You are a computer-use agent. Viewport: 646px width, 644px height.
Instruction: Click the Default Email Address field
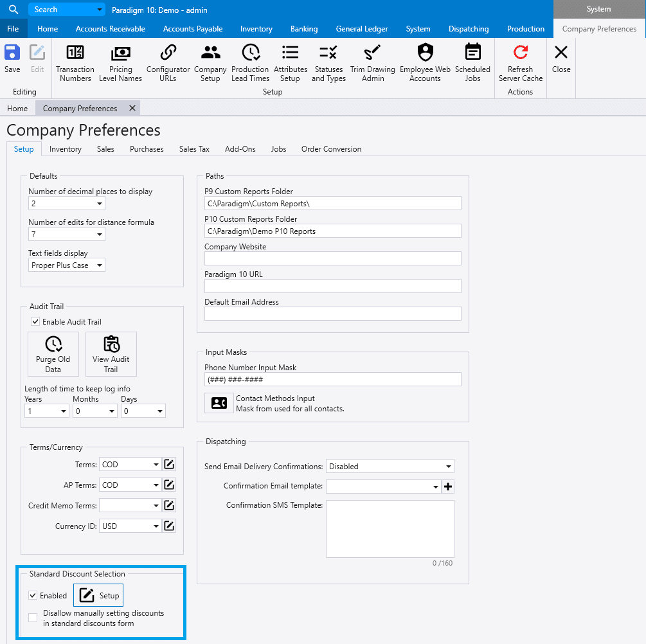333,314
